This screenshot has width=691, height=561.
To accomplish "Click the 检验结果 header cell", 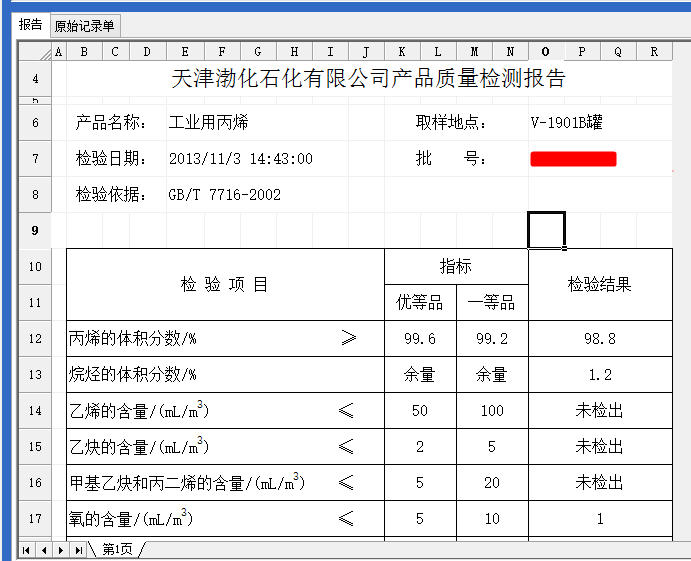I will (600, 285).
